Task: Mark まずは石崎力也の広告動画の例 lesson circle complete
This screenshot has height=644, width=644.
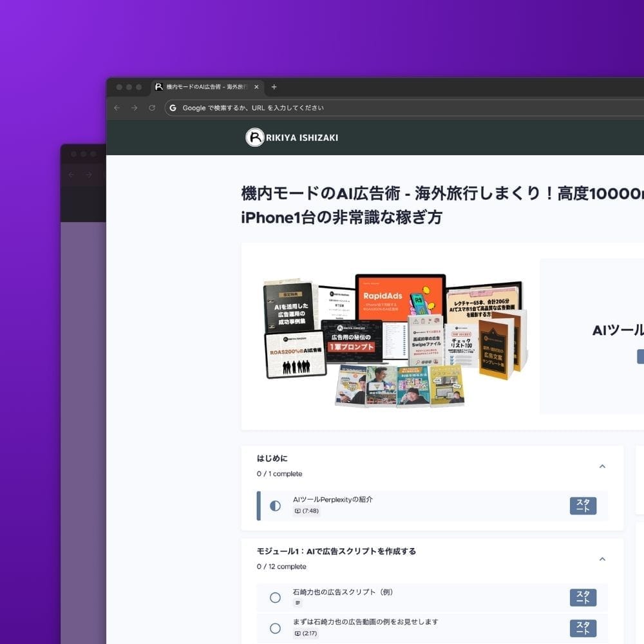Action: 275,628
